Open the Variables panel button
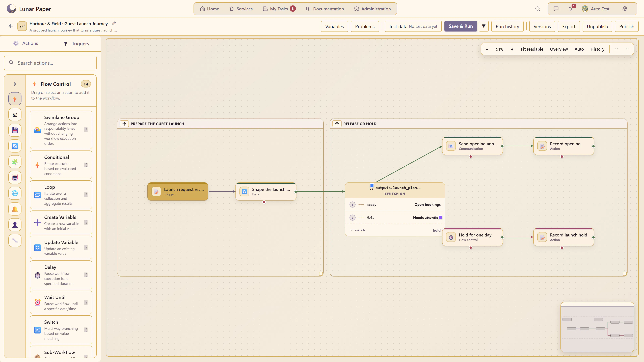The width and height of the screenshot is (644, 362). coord(334,26)
